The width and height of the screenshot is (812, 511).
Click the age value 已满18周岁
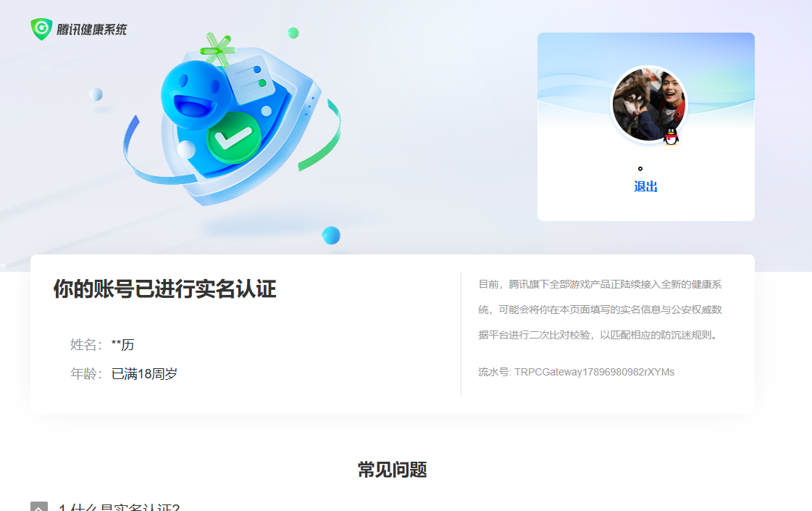click(x=144, y=374)
